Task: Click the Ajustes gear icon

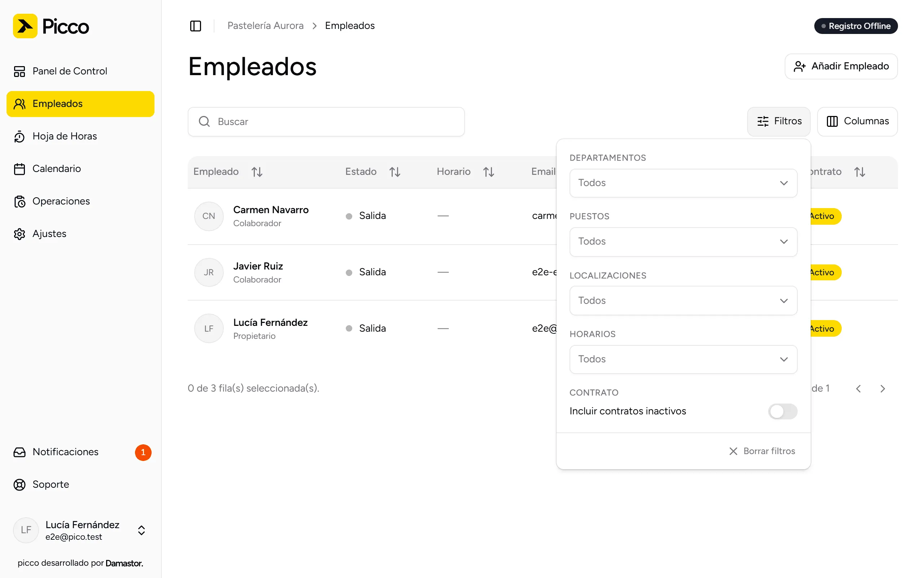Action: pos(19,234)
